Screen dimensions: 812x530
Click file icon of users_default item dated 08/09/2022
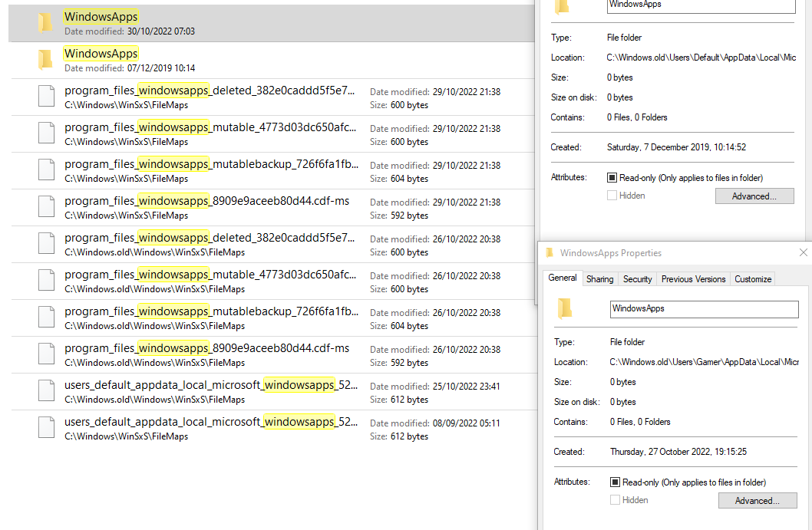click(x=46, y=427)
